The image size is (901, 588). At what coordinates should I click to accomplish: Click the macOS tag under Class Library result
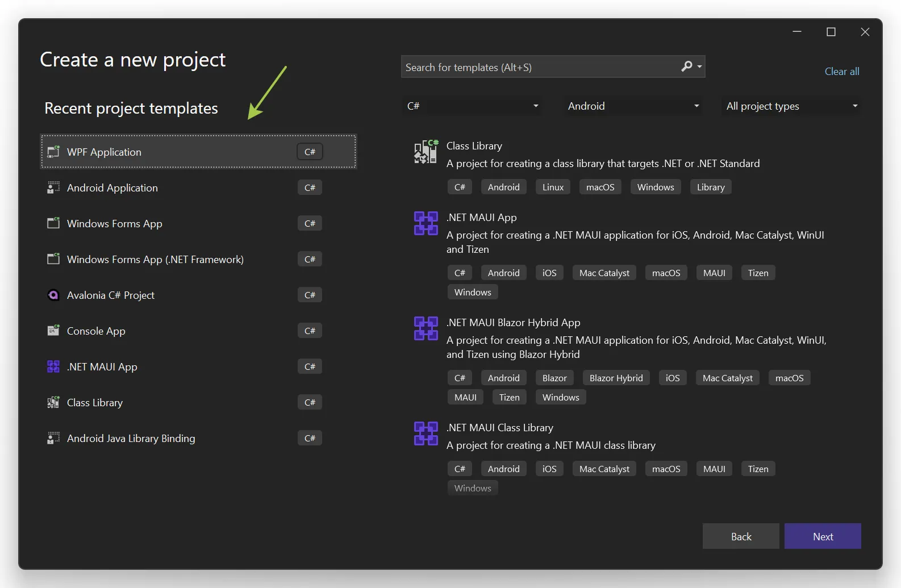(x=600, y=187)
